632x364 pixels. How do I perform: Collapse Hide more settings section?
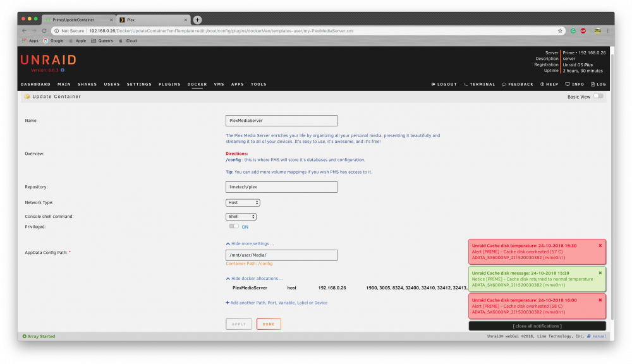[x=250, y=243]
